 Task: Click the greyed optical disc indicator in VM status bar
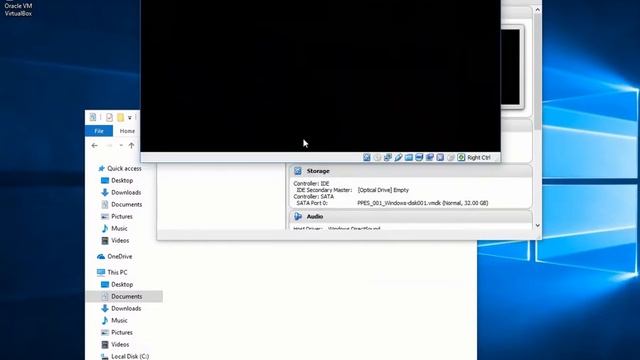click(377, 157)
